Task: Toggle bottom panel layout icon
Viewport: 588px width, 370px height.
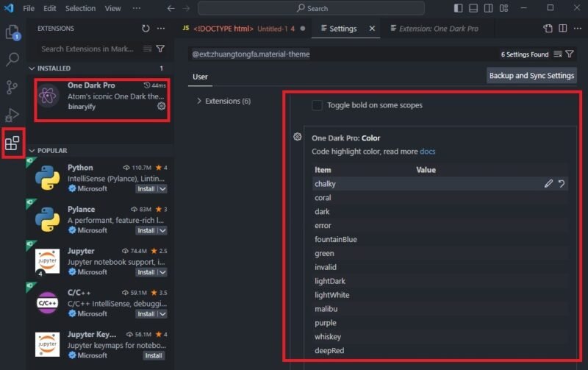Action: [x=473, y=8]
